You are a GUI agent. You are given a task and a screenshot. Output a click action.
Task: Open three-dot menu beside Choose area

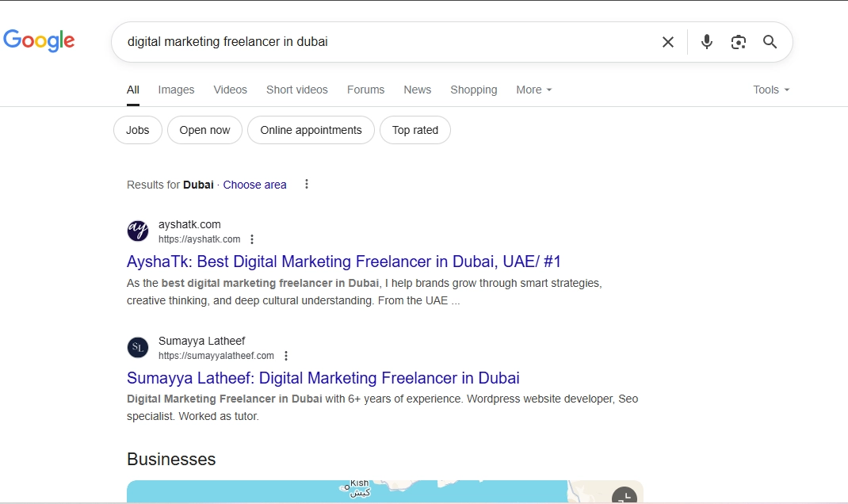[307, 185]
